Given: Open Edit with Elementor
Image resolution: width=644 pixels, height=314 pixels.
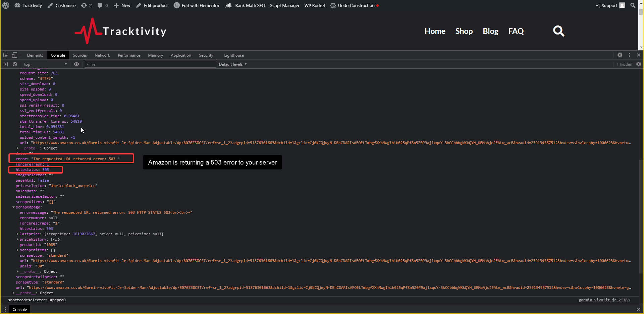Looking at the screenshot, I should (197, 5).
